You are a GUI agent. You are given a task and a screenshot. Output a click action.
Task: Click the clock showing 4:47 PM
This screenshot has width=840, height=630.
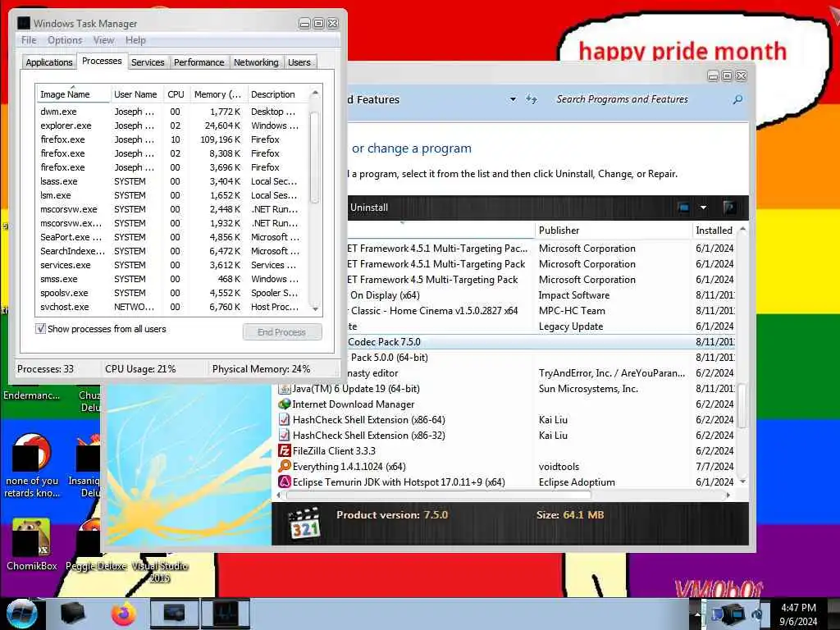tap(798, 608)
